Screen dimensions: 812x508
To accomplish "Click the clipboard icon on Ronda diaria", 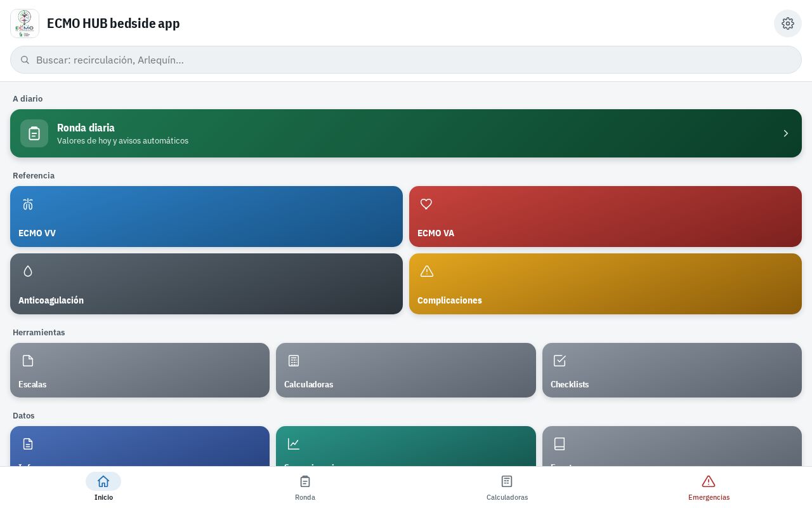I will pos(34,133).
